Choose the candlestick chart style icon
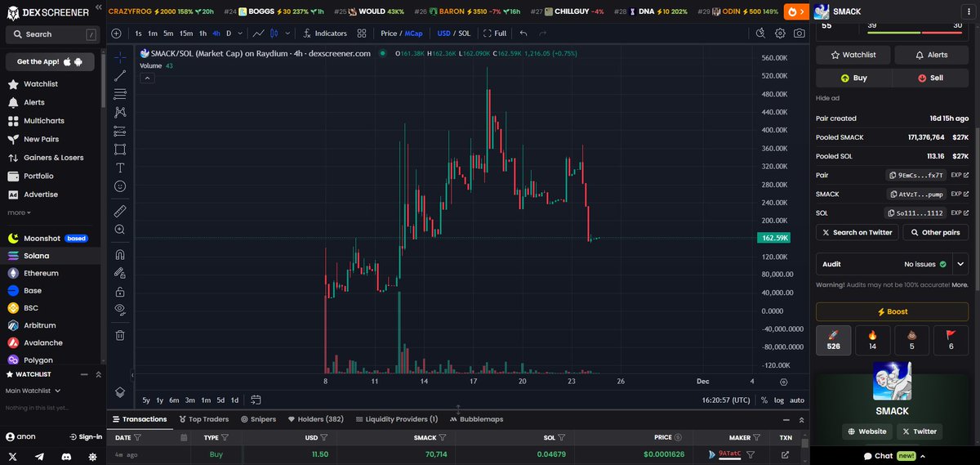The height and width of the screenshot is (465, 980). click(274, 34)
